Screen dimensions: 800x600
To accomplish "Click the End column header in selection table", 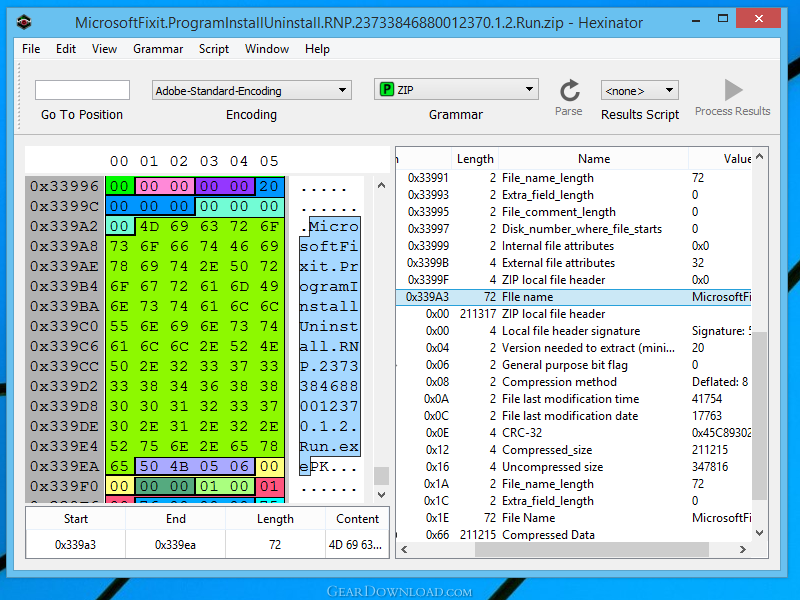I will pyautogui.click(x=176, y=519).
